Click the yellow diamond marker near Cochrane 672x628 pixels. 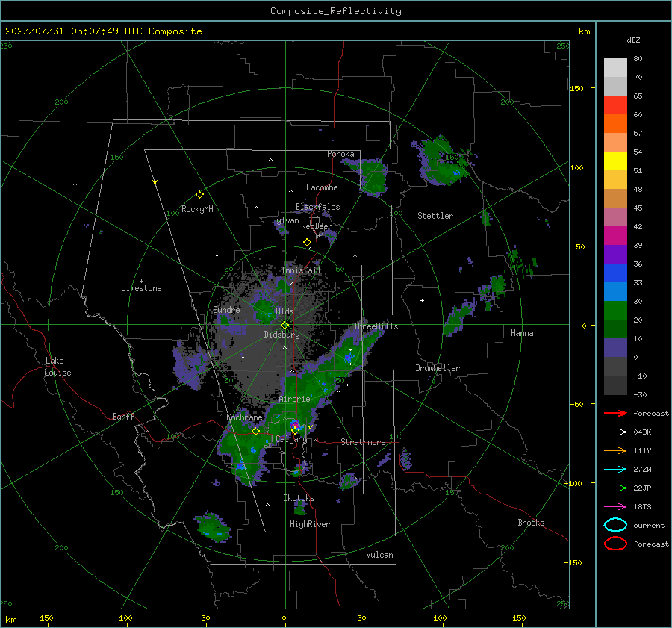pyautogui.click(x=255, y=432)
